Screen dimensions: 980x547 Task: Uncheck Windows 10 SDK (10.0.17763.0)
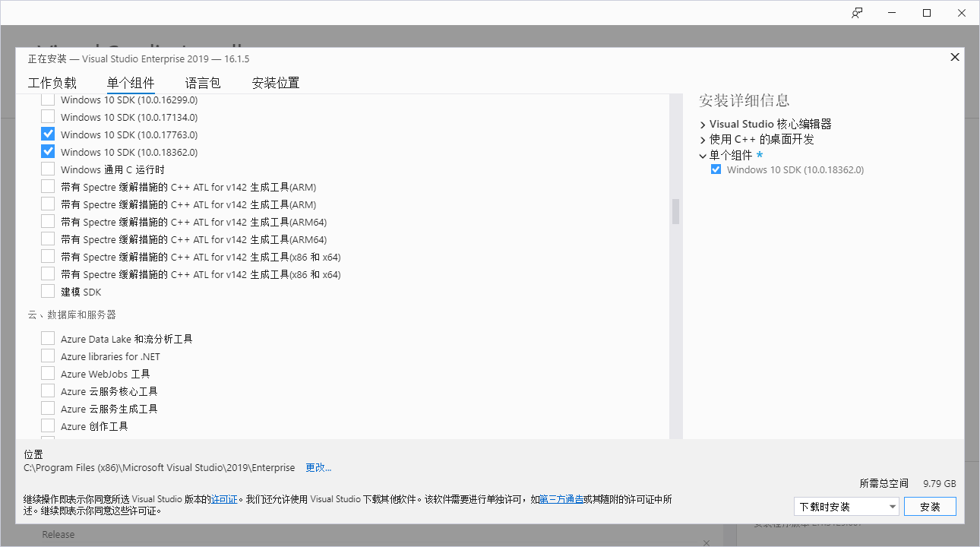pyautogui.click(x=48, y=134)
